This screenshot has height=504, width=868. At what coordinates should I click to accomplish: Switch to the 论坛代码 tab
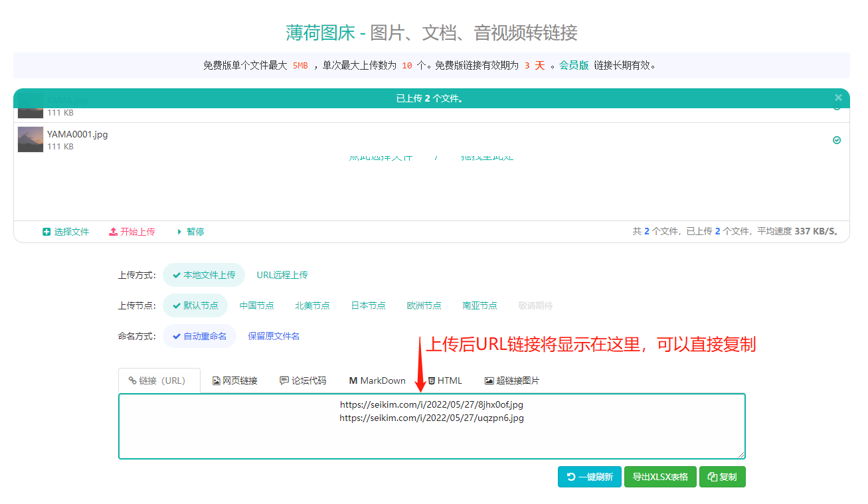303,380
